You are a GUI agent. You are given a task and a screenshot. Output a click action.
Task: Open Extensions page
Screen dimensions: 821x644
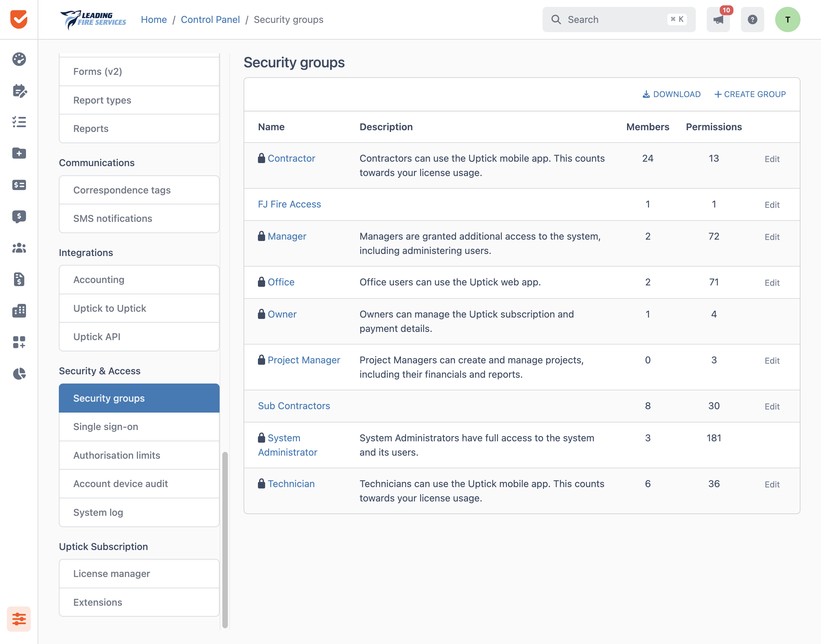coord(139,602)
